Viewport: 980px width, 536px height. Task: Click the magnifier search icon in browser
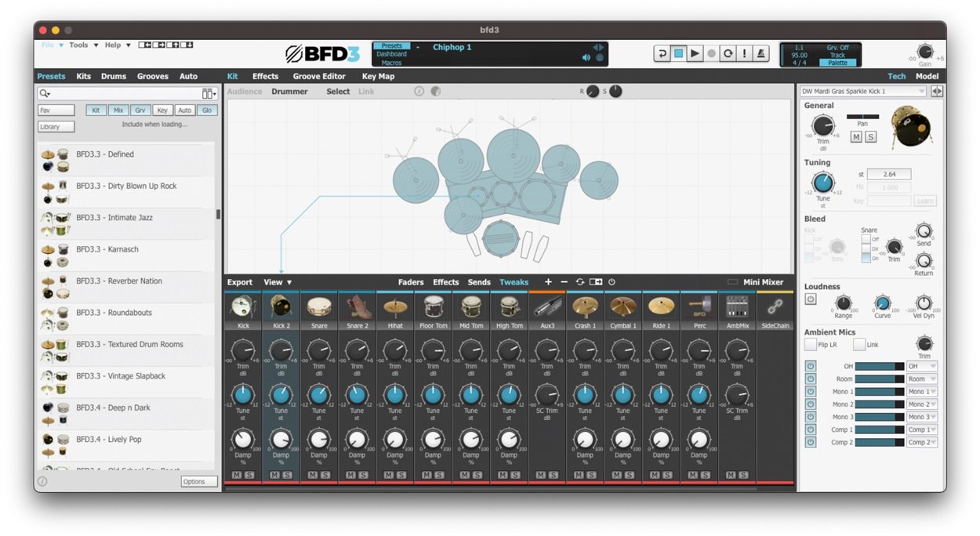(46, 94)
